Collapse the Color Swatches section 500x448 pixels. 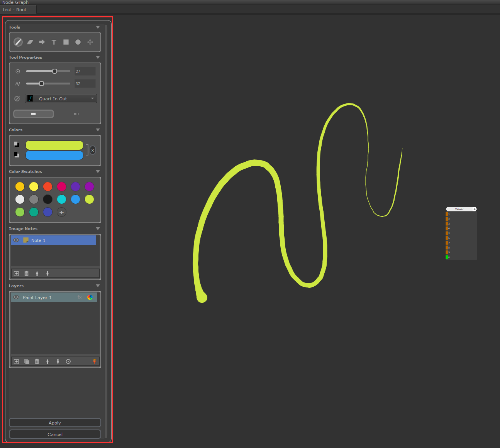coord(98,171)
